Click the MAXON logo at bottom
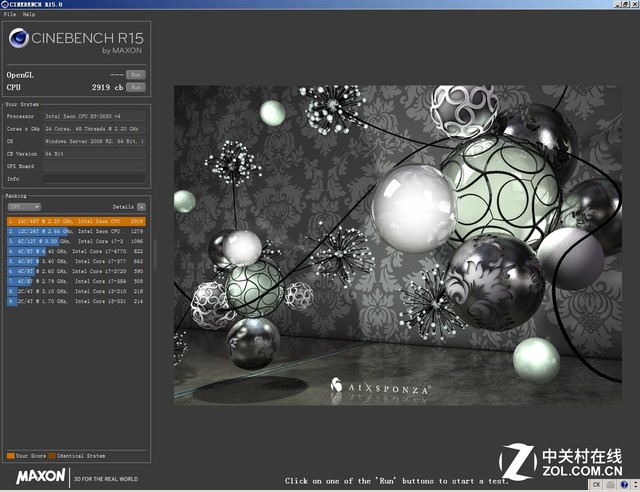640x492 pixels. tap(40, 476)
